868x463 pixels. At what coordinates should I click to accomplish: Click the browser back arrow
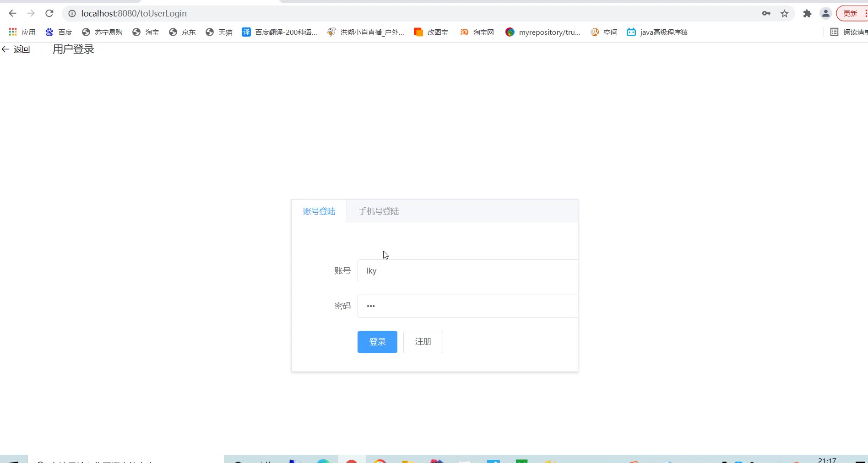click(x=12, y=13)
